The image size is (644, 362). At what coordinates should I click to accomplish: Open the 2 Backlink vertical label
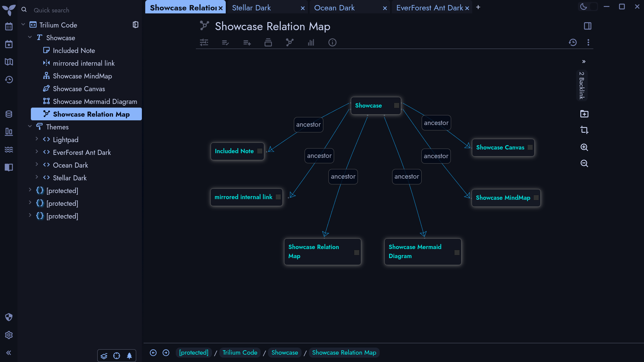coord(582,85)
